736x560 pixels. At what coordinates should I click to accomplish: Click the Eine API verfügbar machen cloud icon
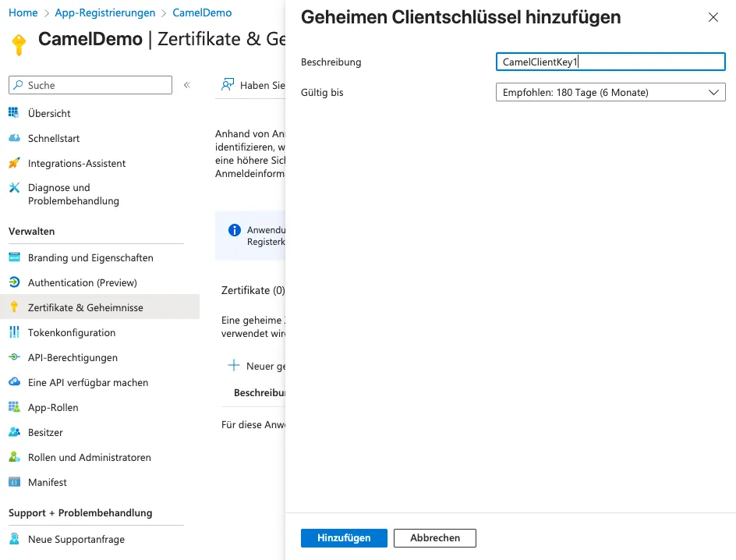14,381
